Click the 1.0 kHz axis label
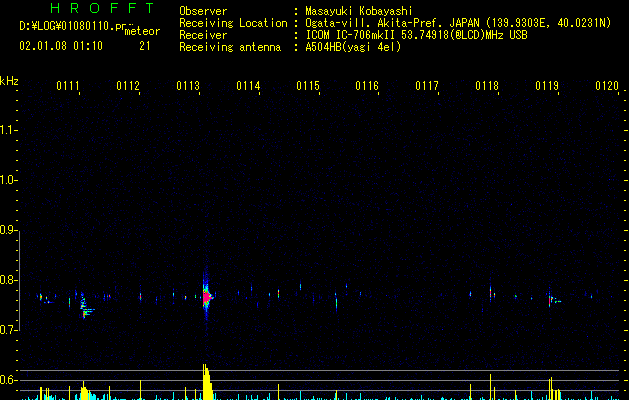Screen dimensions: 629x400 (9, 180)
